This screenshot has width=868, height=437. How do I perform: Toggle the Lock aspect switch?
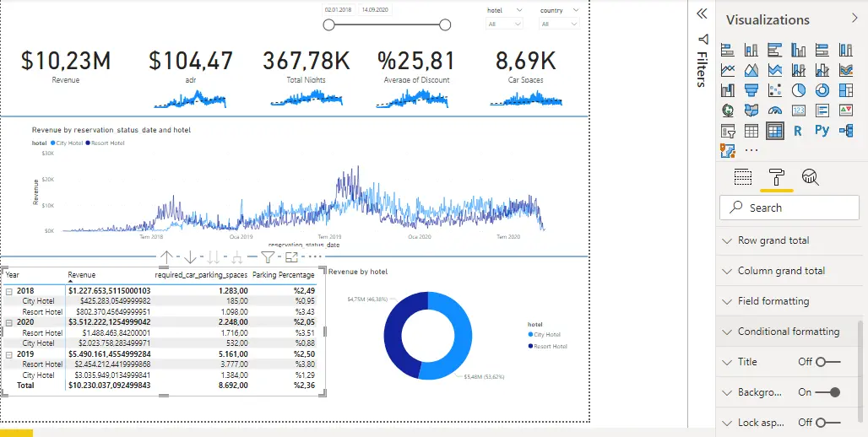[x=828, y=423]
